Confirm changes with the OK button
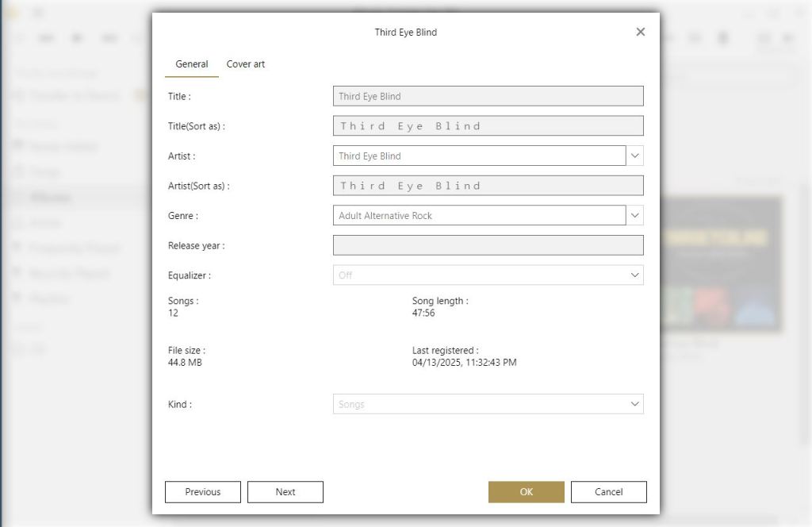Screen dimensions: 812x527 527,492
